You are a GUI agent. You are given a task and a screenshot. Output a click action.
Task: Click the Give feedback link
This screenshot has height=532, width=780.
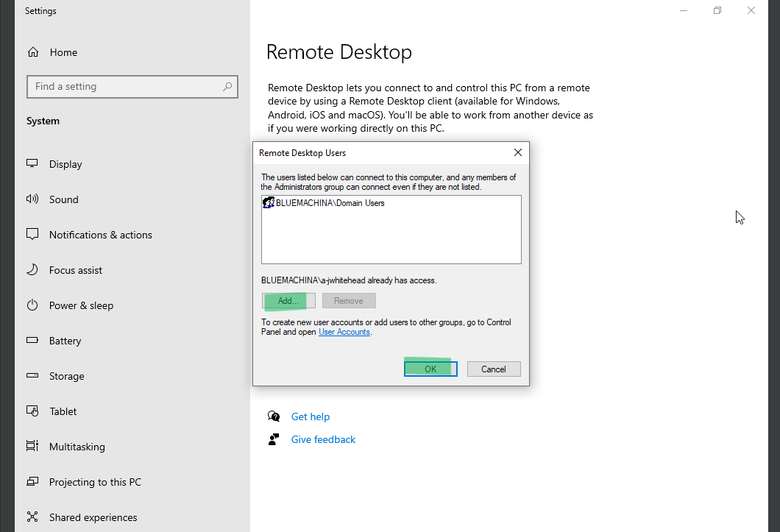323,439
